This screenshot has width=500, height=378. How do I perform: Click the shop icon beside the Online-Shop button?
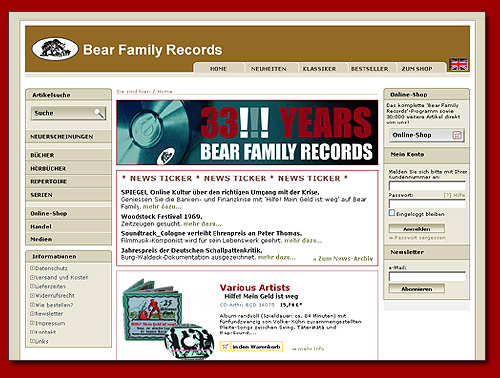(457, 135)
